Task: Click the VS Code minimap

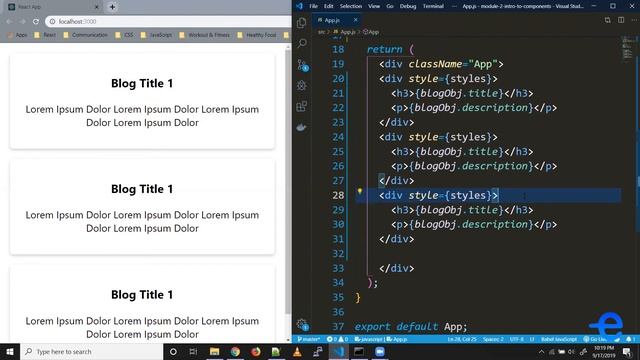Action: click(628, 49)
